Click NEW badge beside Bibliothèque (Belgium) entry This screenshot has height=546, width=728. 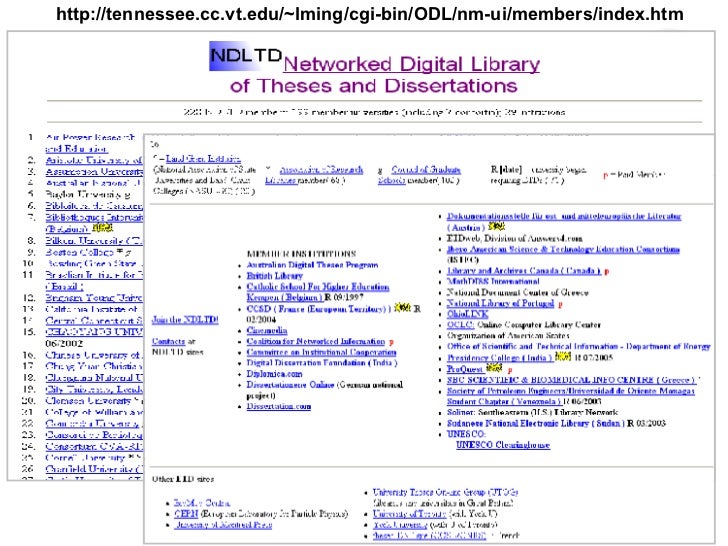[x=102, y=228]
